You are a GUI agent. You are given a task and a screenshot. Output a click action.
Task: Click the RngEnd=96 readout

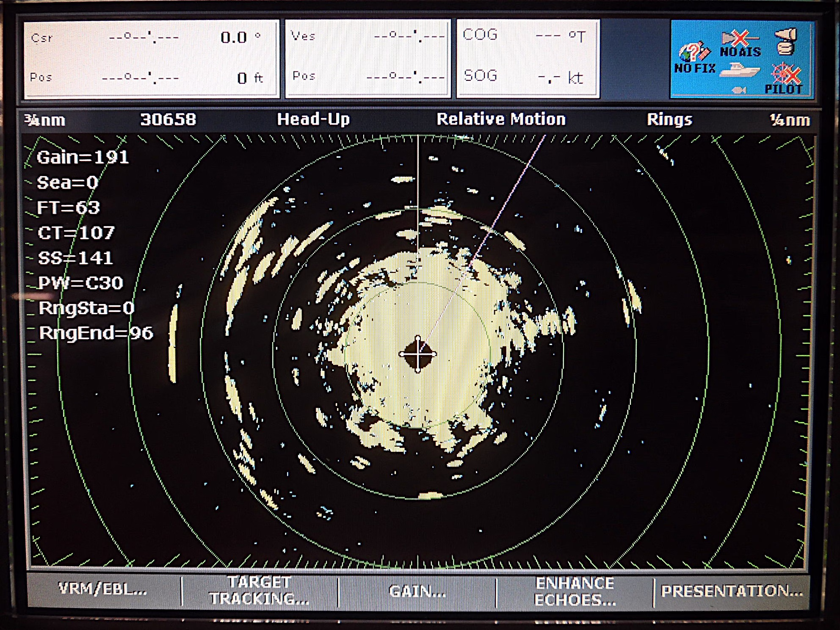click(x=96, y=333)
